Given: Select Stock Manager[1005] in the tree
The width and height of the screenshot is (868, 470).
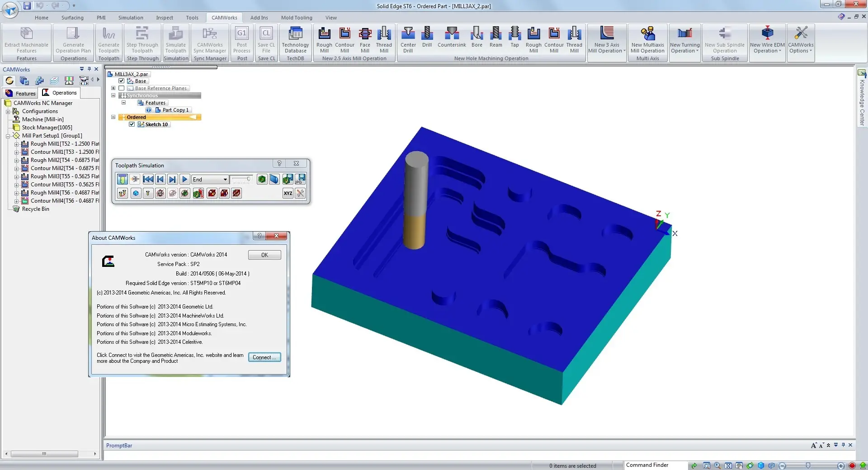Looking at the screenshot, I should pos(47,128).
